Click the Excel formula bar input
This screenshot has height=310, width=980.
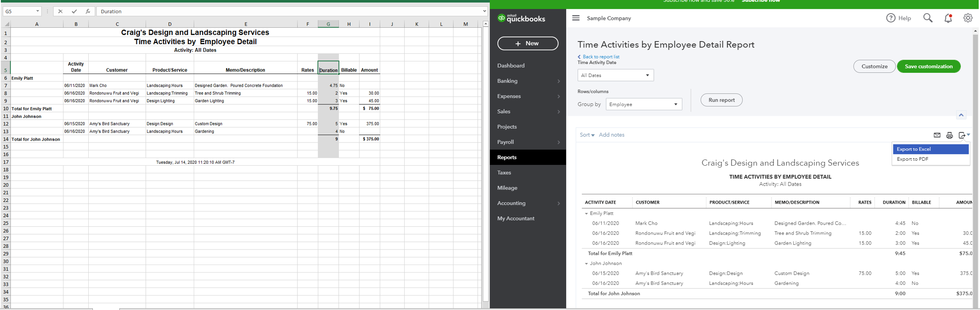tap(289, 11)
